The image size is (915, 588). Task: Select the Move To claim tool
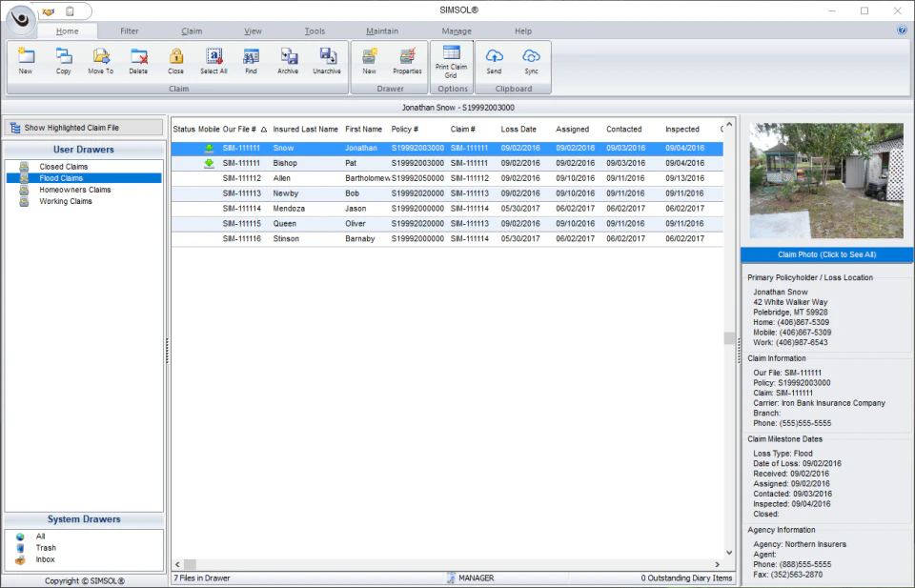pyautogui.click(x=100, y=60)
